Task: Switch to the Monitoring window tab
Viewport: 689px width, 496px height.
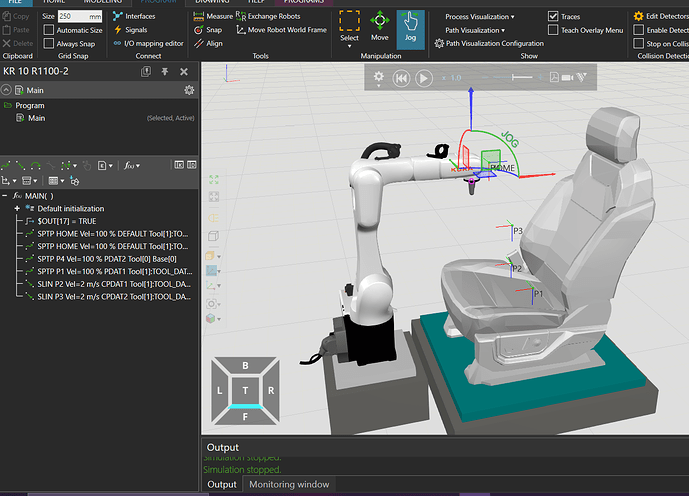Action: click(x=289, y=484)
